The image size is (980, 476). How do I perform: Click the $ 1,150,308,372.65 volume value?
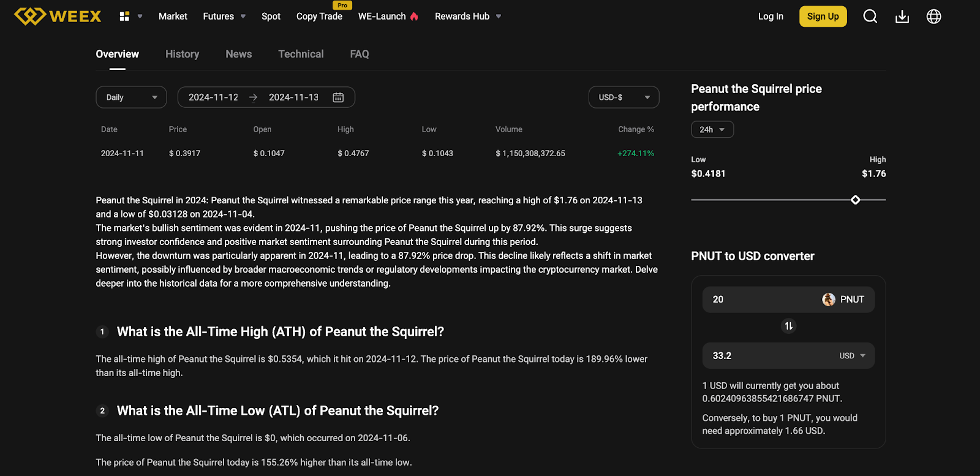point(530,153)
